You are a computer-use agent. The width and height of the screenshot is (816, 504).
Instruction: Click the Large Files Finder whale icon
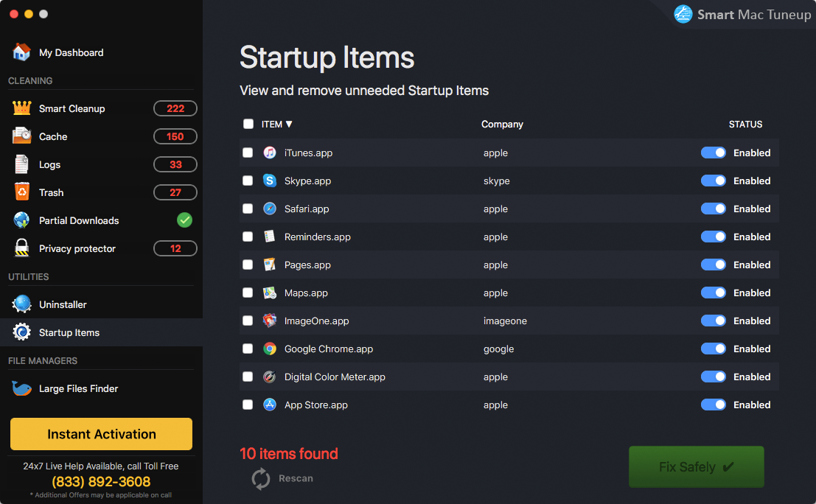21,388
